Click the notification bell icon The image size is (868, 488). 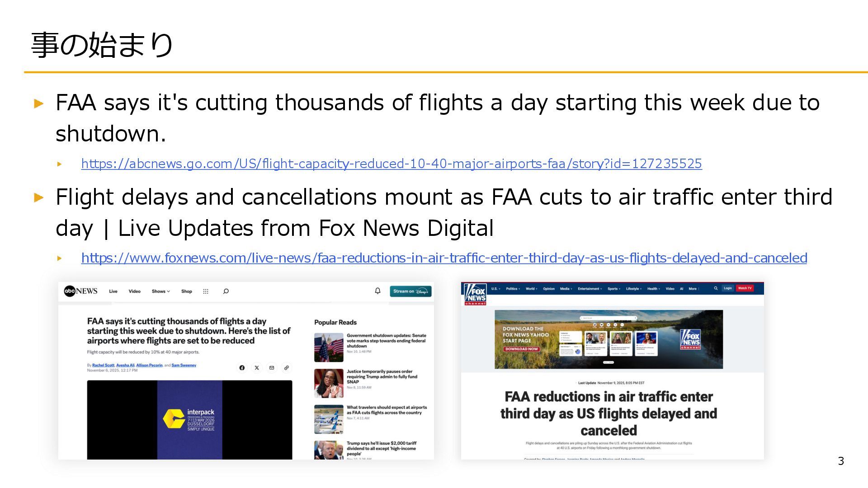[x=377, y=291]
